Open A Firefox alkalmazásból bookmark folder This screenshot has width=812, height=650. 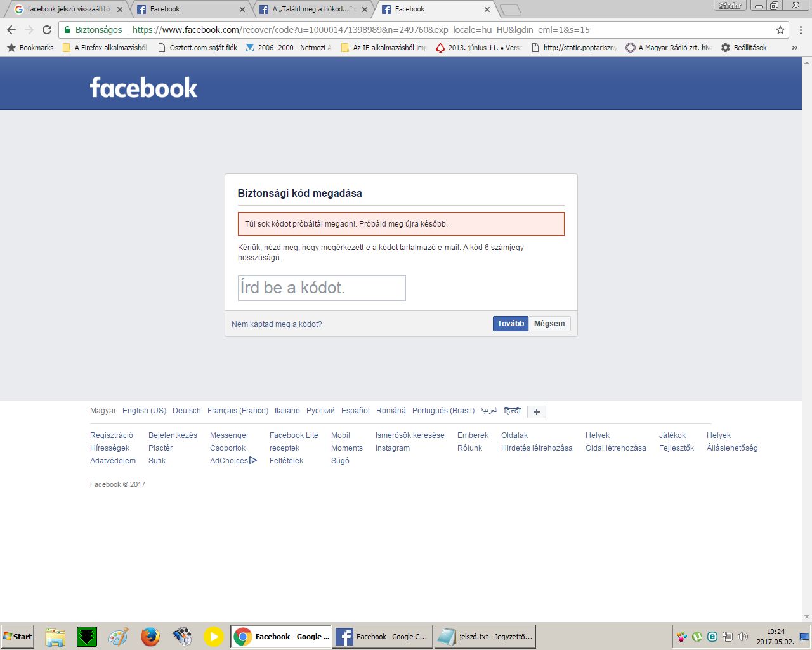click(105, 48)
